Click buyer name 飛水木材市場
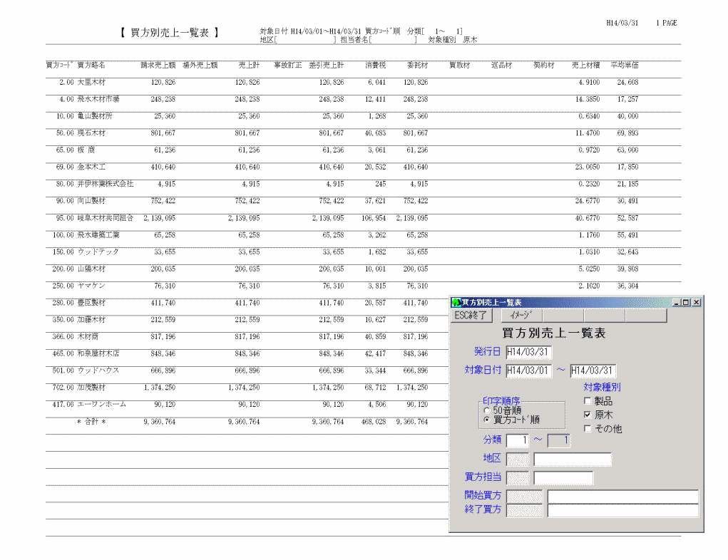 pyautogui.click(x=98, y=99)
